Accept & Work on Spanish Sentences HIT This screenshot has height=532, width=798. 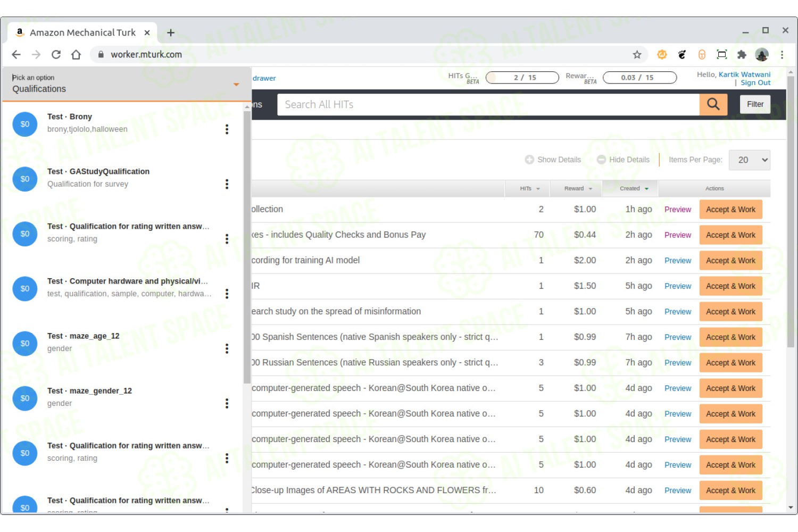click(x=730, y=337)
